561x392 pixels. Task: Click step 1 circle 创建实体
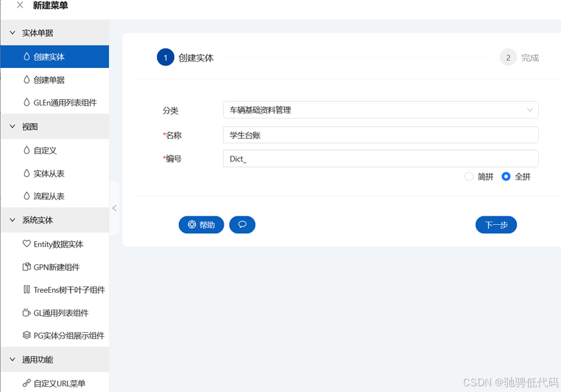coord(165,57)
